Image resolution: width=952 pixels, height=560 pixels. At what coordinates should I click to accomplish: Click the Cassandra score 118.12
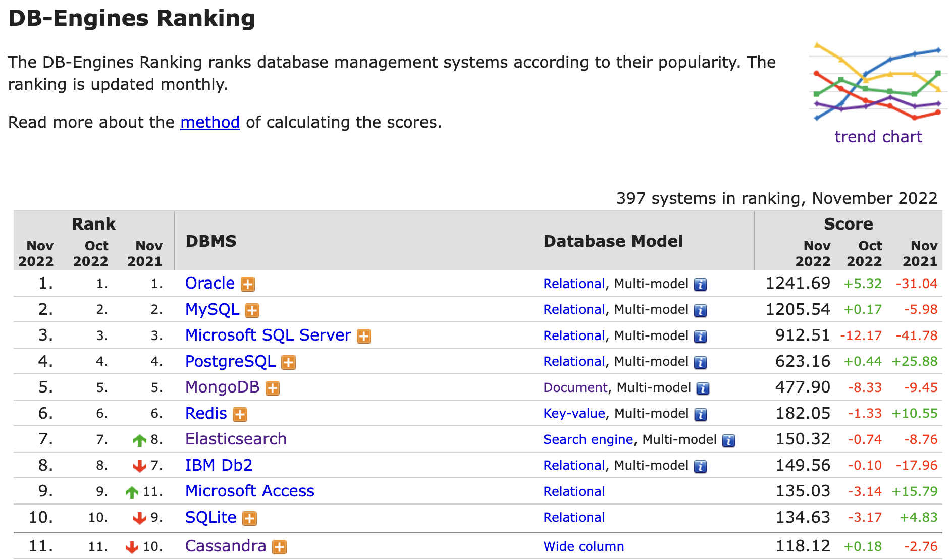click(x=802, y=546)
